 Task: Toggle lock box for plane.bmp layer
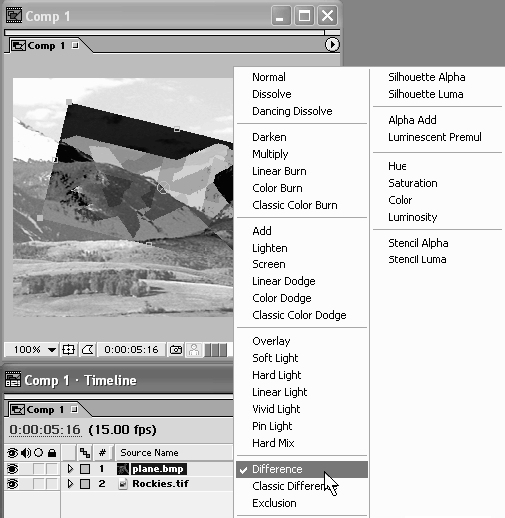pyautogui.click(x=52, y=469)
